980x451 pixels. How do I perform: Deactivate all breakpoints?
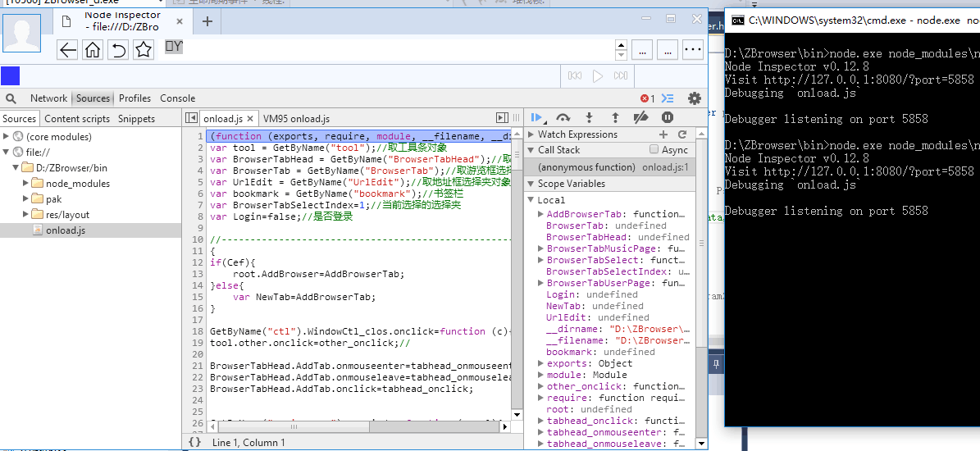coord(641,118)
